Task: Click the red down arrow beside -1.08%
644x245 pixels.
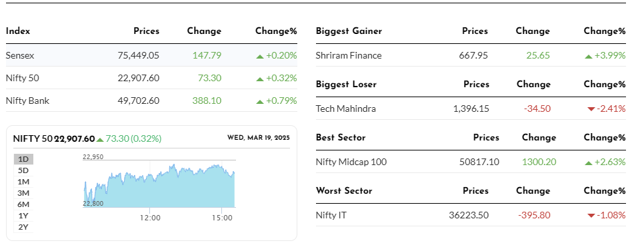Action: click(x=591, y=216)
